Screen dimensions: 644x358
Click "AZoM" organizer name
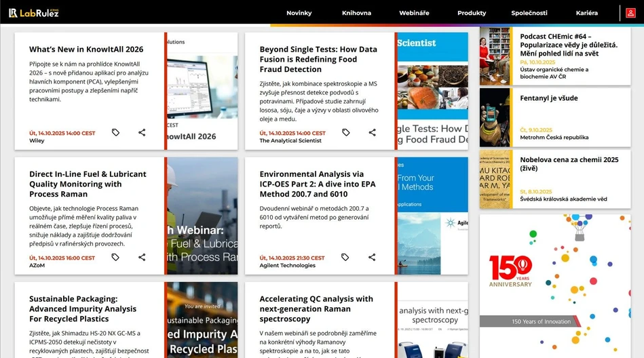pyautogui.click(x=37, y=265)
